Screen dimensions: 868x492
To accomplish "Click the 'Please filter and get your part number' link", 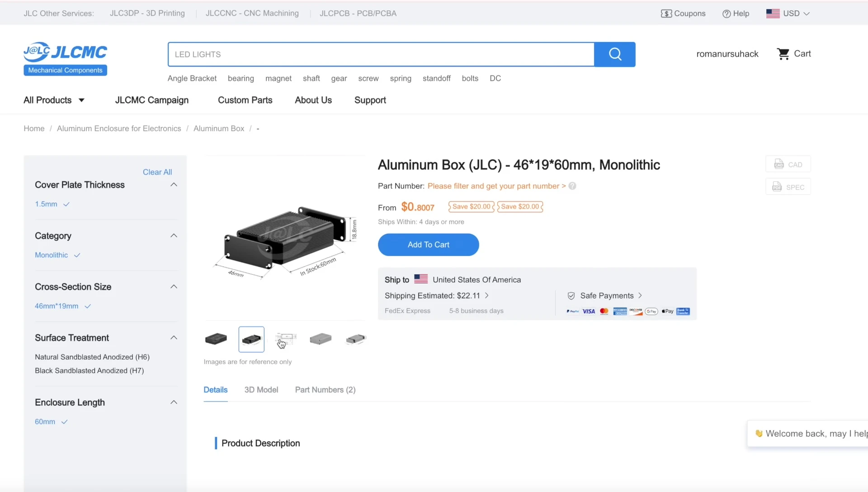I will (x=496, y=186).
